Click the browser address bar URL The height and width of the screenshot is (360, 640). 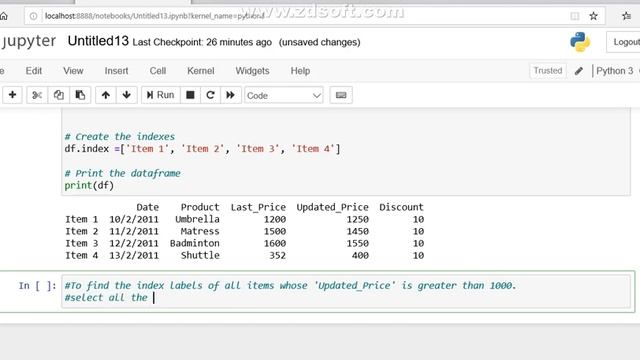pyautogui.click(x=154, y=16)
